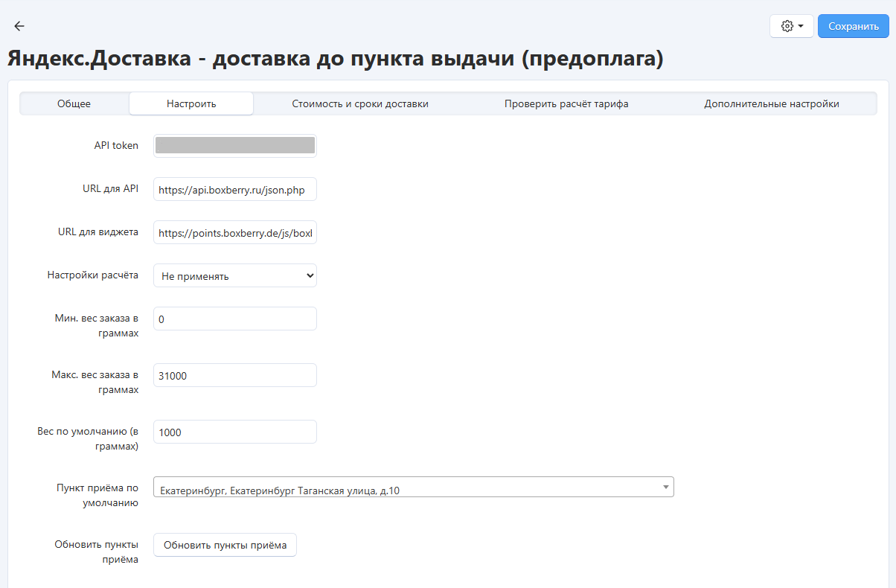The width and height of the screenshot is (896, 588).
Task: Select the Настроить tab
Action: (191, 103)
